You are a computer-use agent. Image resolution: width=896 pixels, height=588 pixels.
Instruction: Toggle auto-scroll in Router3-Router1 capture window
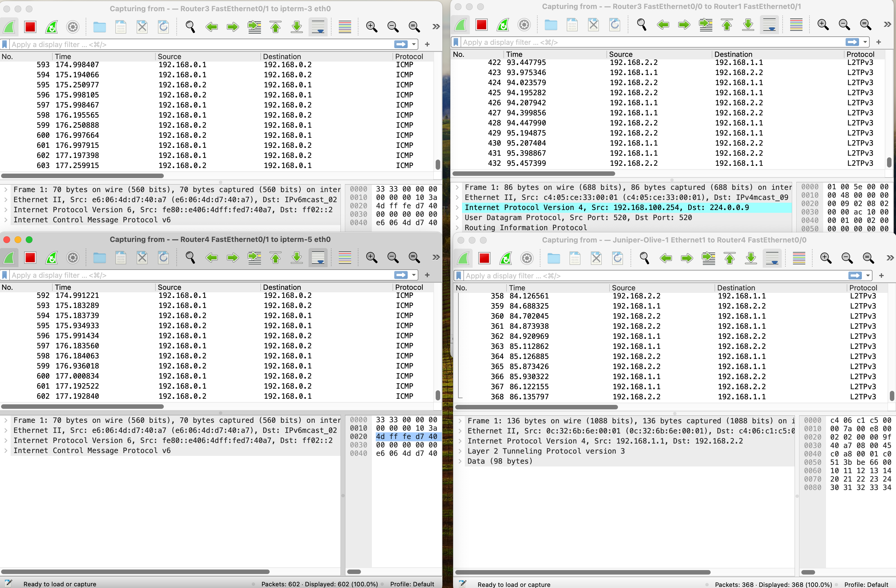pos(769,25)
